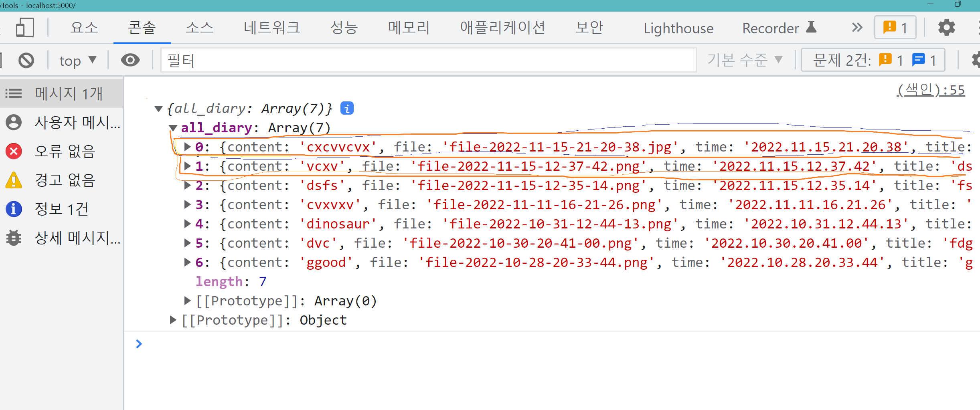This screenshot has height=410, width=980.
Task: Click the Recorder flask icon
Action: tap(811, 27)
